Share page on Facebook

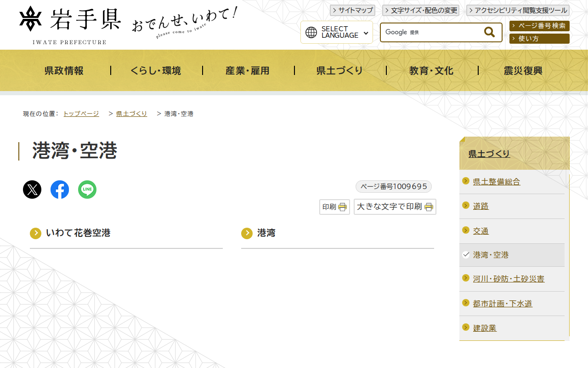(x=60, y=190)
